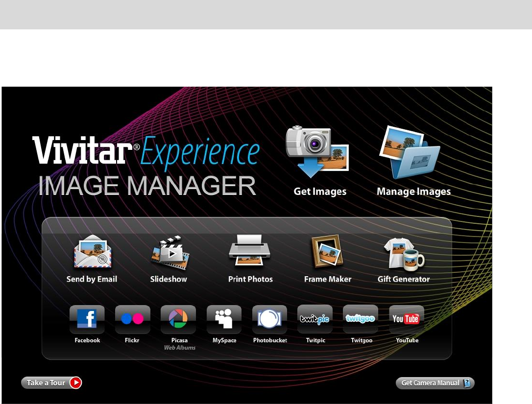This screenshot has width=532, height=404.
Task: Click the red play icon on Take a Tour
Action: click(x=75, y=382)
